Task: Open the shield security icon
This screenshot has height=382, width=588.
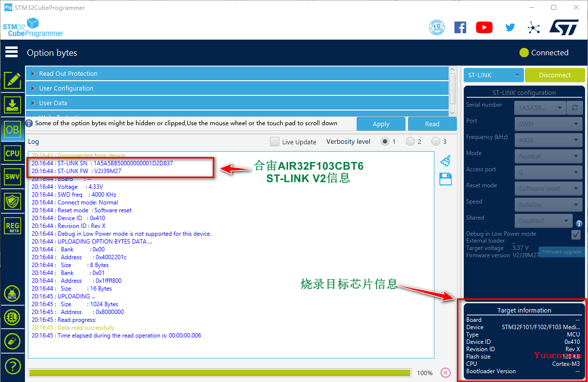Action: pos(12,201)
